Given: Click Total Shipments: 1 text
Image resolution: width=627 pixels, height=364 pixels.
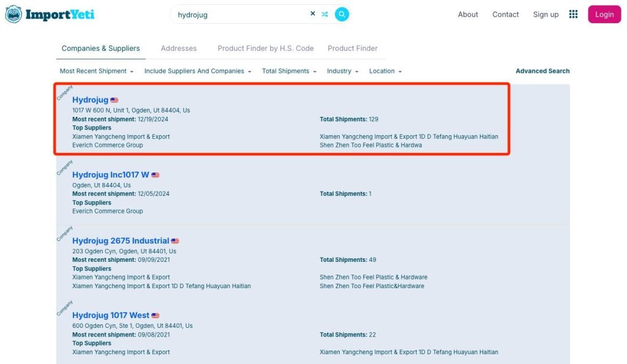Looking at the screenshot, I should pos(345,194).
